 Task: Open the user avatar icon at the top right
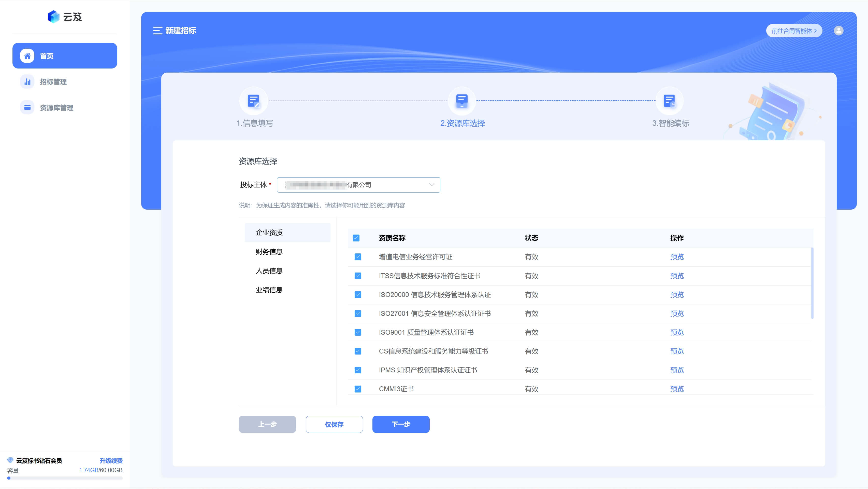coord(838,31)
